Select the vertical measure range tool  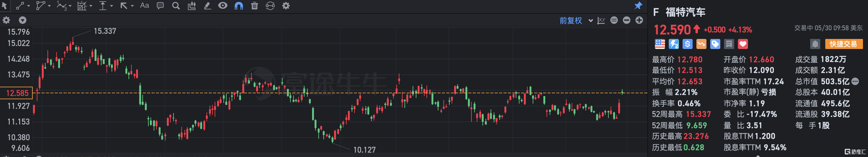pyautogui.click(x=103, y=6)
